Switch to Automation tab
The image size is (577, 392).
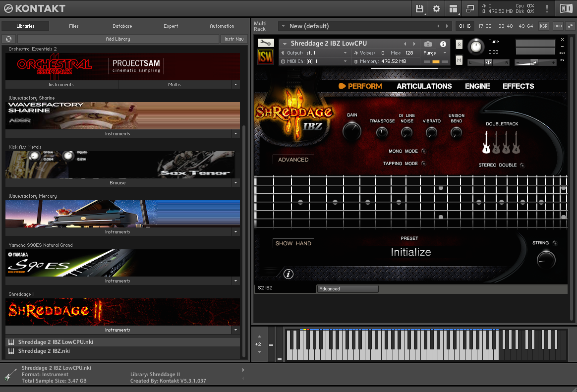click(222, 26)
